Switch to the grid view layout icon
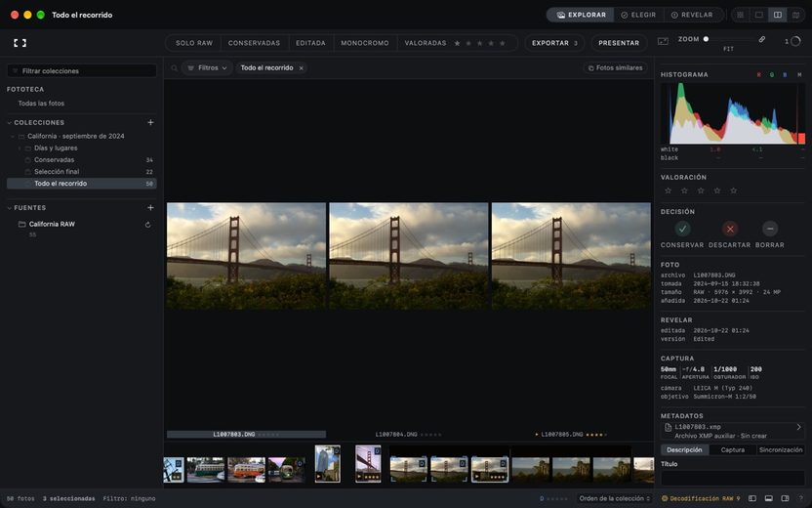Viewport: 812px width, 508px height. (x=740, y=15)
